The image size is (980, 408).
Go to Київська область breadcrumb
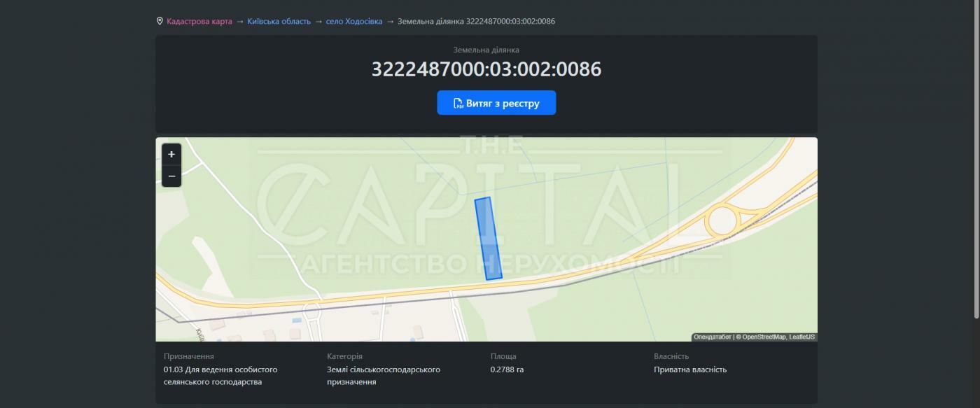(279, 21)
